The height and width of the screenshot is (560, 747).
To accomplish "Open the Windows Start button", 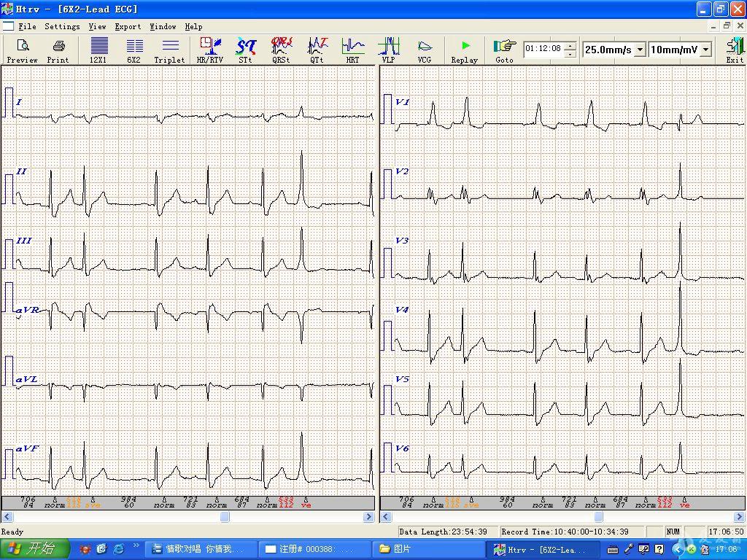I will [x=34, y=549].
